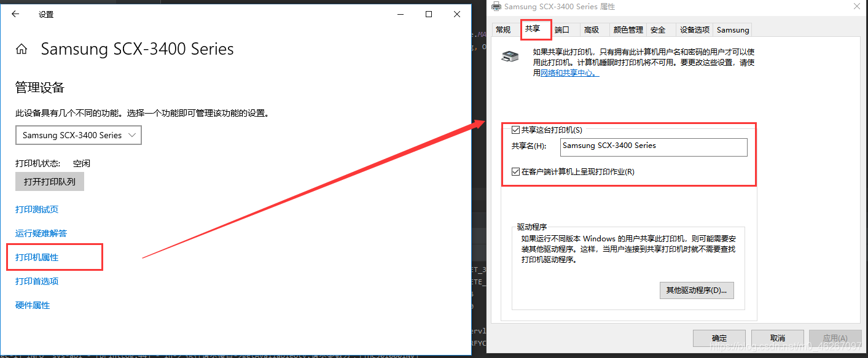Select the 安全 tab
This screenshot has width=868, height=358.
(x=658, y=29)
